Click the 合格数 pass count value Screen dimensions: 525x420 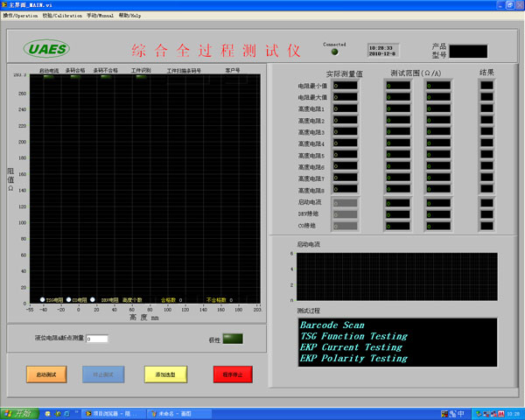pos(181,300)
